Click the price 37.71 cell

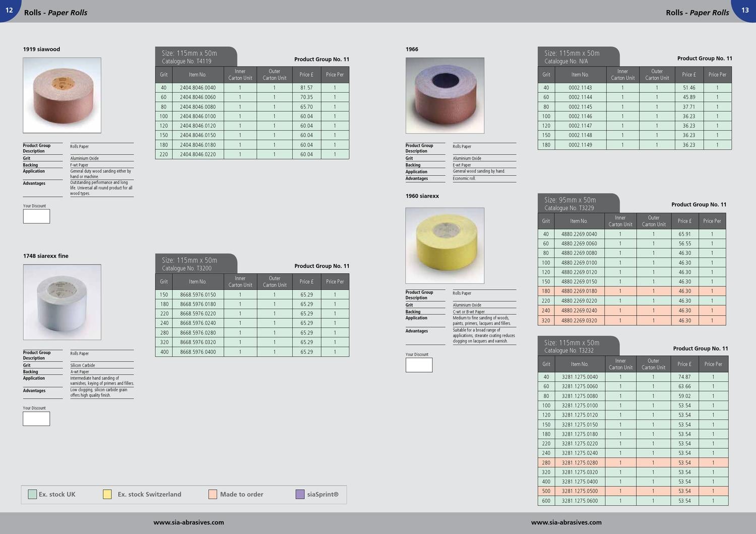(x=689, y=107)
